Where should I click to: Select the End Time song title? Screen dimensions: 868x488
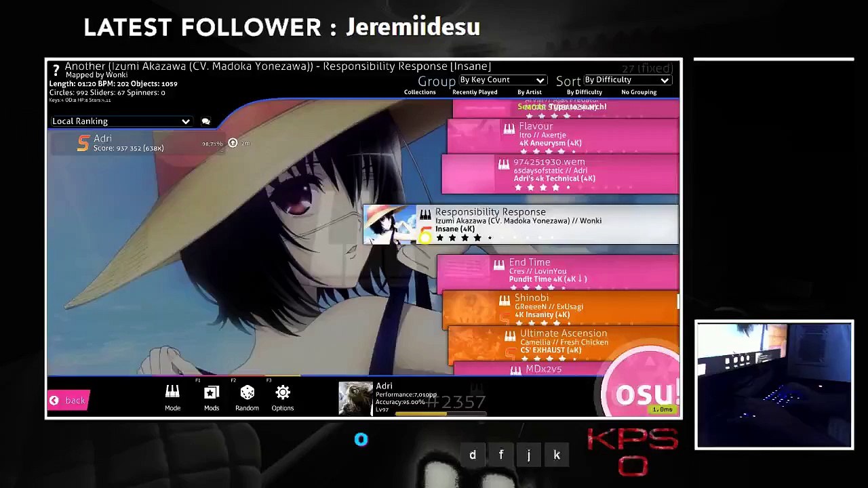click(x=530, y=262)
